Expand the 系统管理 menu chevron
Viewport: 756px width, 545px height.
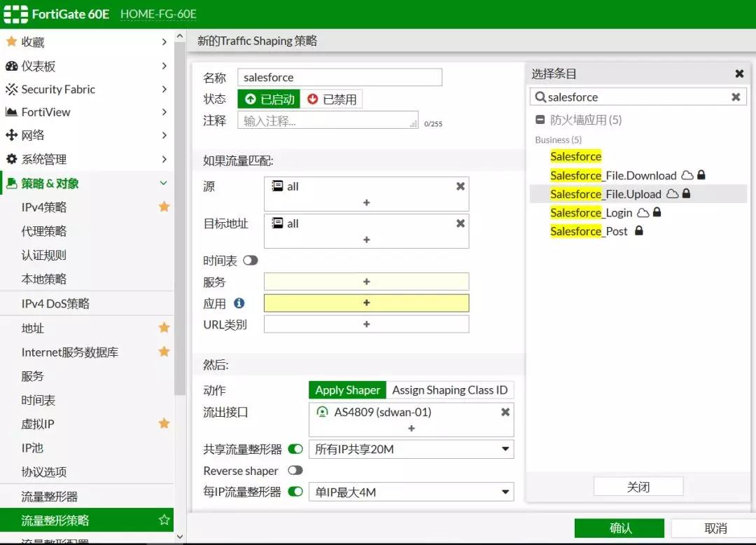point(164,159)
